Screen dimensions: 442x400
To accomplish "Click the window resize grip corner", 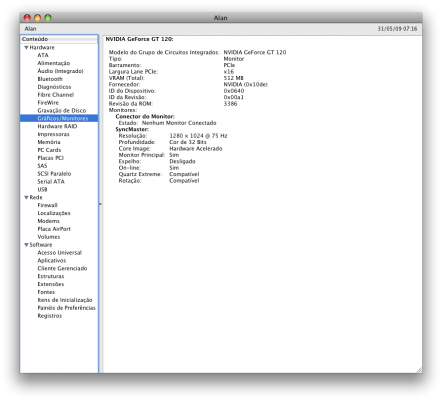I will 419,370.
